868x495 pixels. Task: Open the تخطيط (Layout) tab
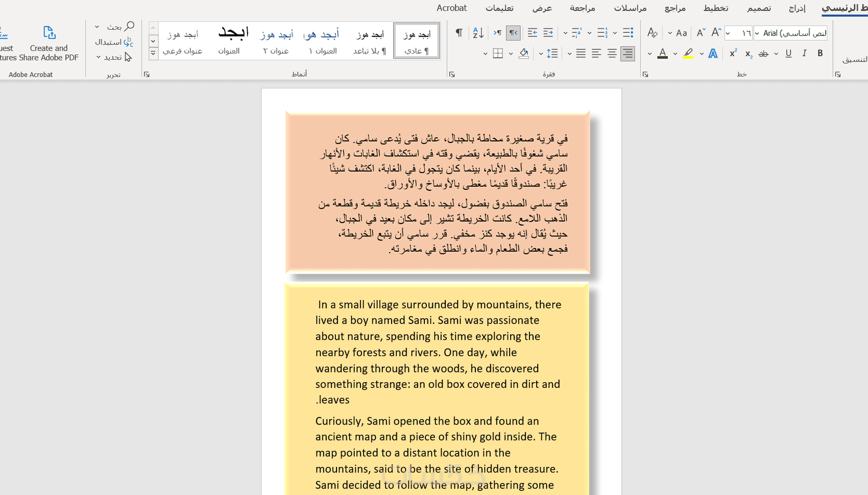click(715, 8)
